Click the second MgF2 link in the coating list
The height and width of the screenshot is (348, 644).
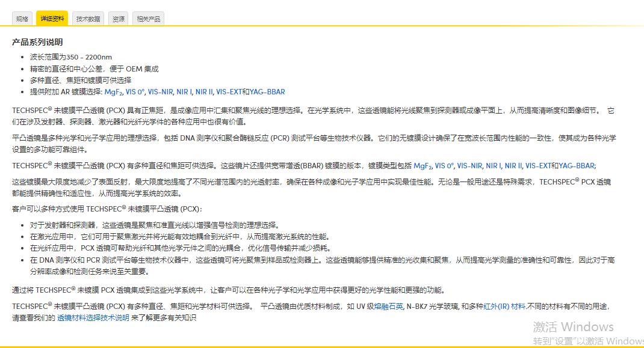pos(425,166)
